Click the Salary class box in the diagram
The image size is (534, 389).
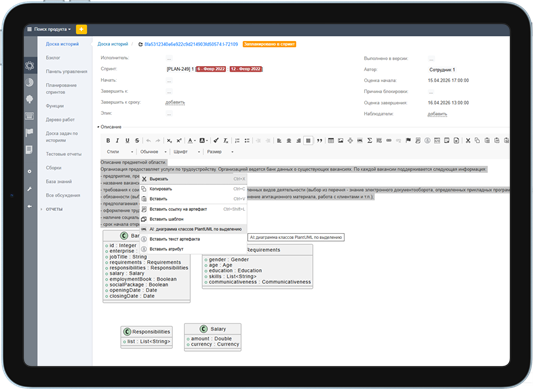(x=213, y=337)
